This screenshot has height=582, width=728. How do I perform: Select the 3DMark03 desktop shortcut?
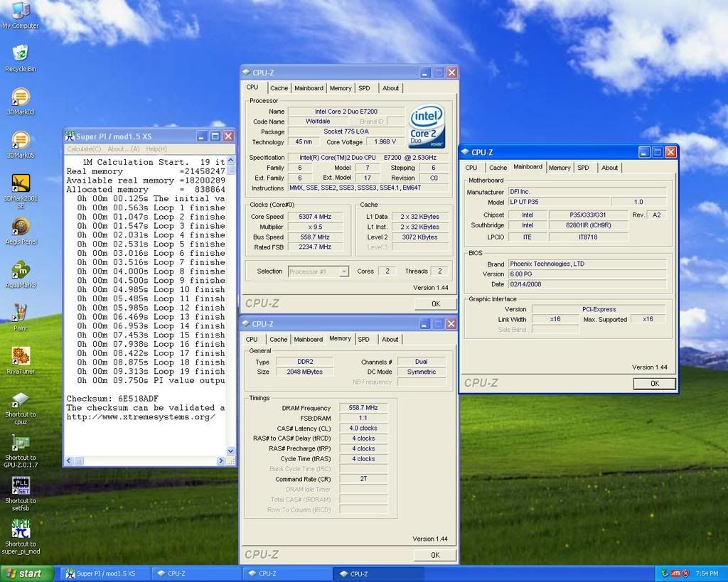tap(21, 102)
